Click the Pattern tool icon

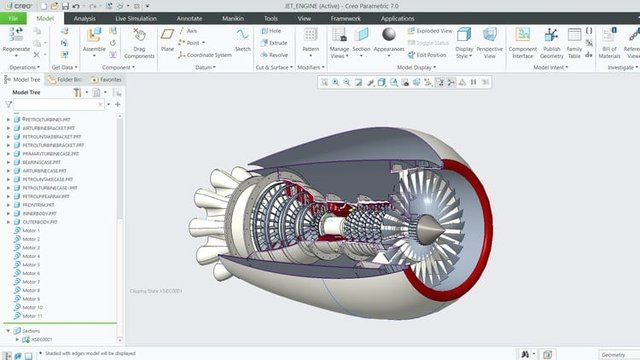310,35
